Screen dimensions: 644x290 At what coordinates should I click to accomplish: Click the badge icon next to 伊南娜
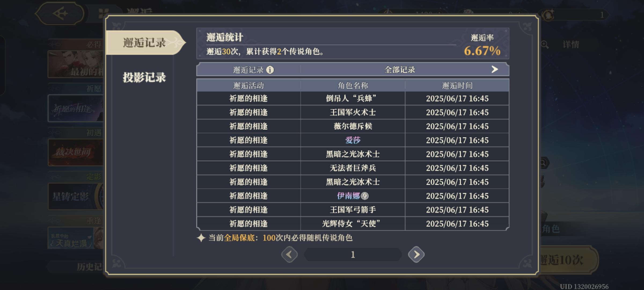pyautogui.click(x=365, y=196)
